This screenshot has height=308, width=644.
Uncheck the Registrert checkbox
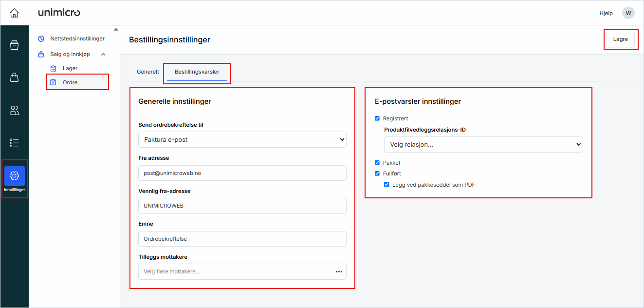click(x=377, y=118)
